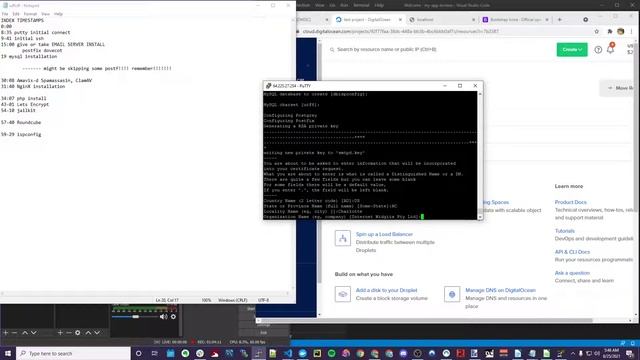
Task: Open Notepad View menu
Action: 45,14
